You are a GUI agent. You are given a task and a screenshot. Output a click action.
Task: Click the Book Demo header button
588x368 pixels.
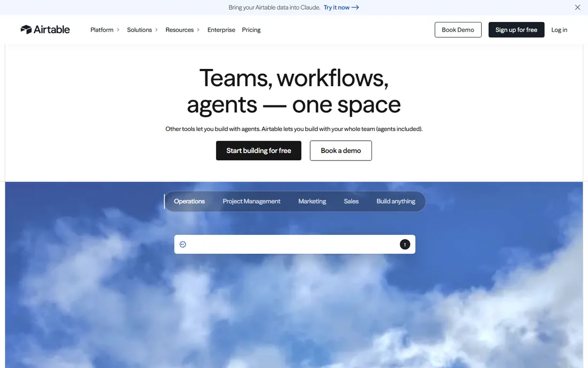coord(458,29)
